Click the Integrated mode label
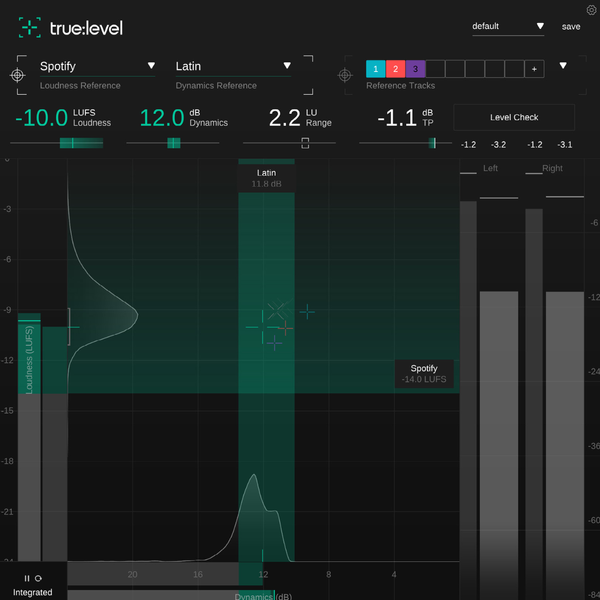This screenshot has width=600, height=600. (32, 592)
